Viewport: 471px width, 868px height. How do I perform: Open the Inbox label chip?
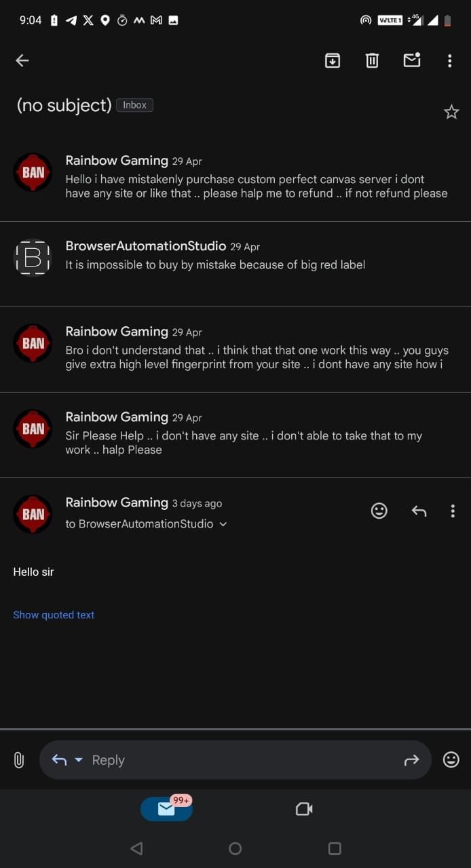point(134,105)
